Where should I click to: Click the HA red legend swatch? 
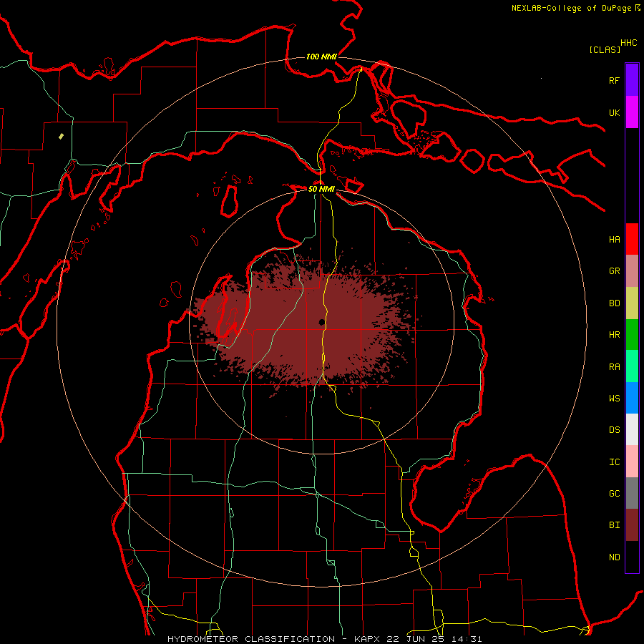632,239
